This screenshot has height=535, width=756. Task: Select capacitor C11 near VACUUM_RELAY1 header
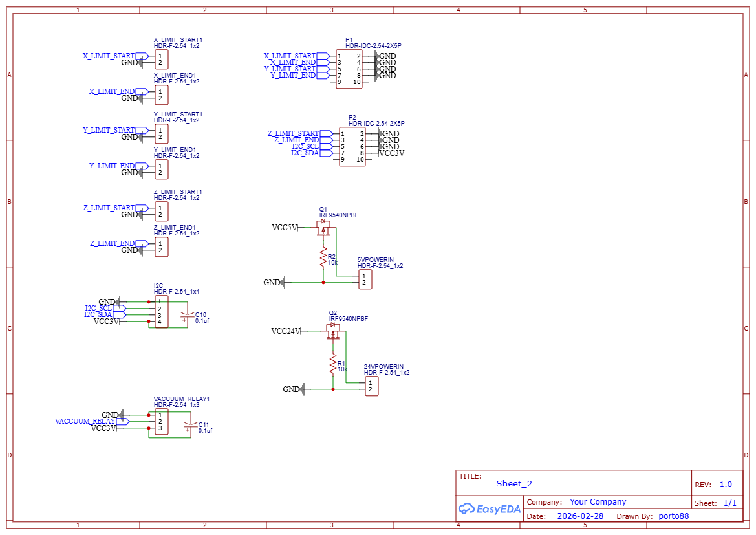tap(189, 425)
